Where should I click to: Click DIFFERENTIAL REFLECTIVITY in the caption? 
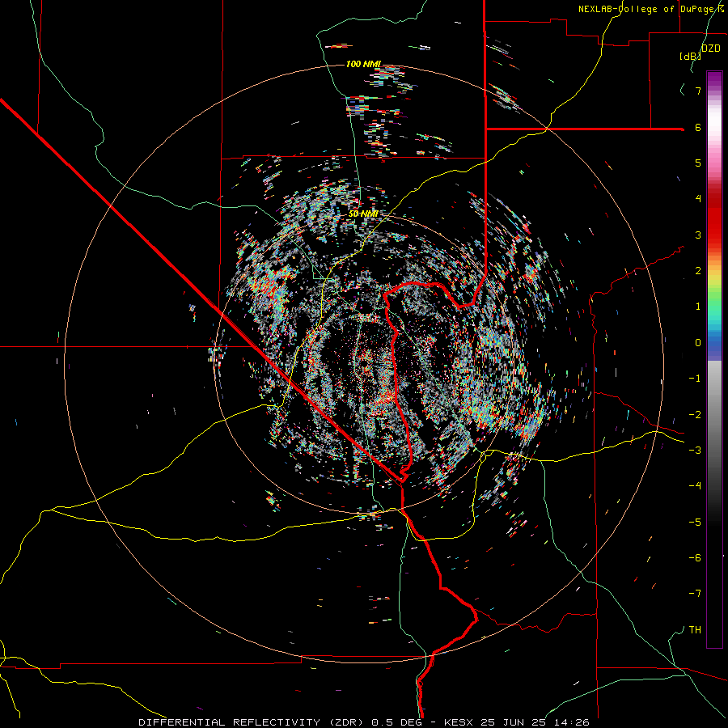(x=230, y=722)
